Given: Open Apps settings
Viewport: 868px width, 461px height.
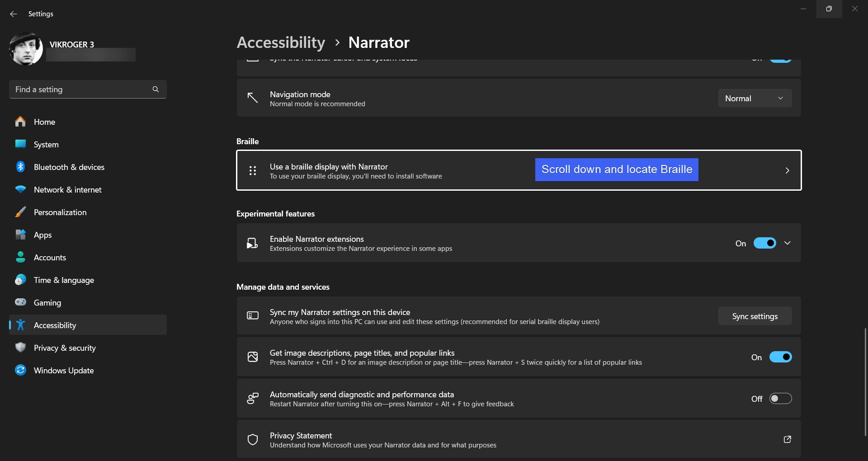Looking at the screenshot, I should 88,235.
